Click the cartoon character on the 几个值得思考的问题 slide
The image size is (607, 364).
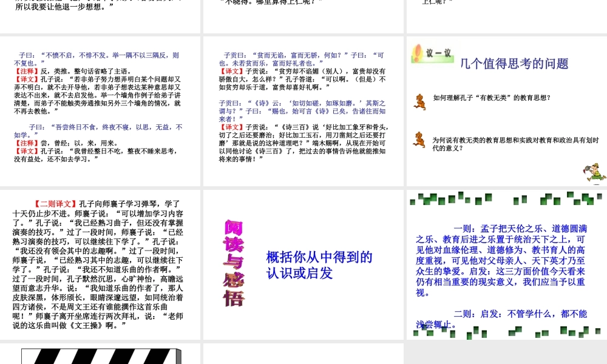tap(595, 173)
